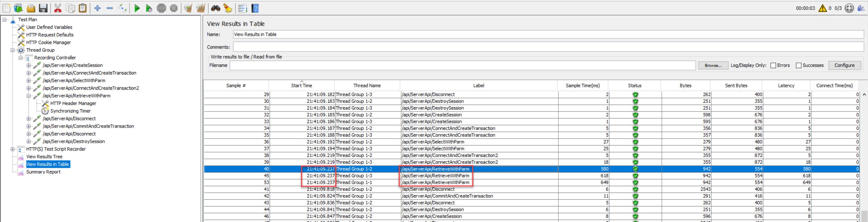Open Help with the question mark icon
The image size is (868, 222).
pyautogui.click(x=255, y=8)
